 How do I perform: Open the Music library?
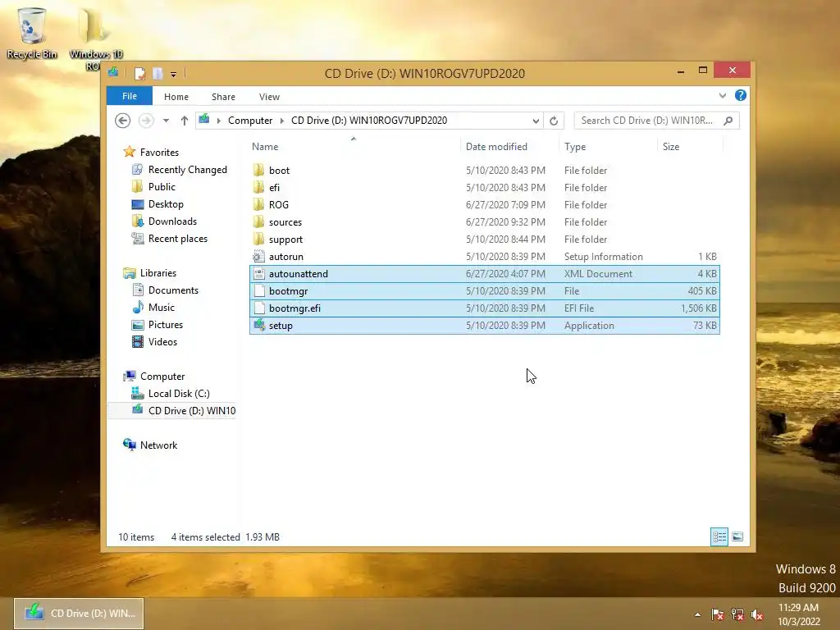point(162,308)
